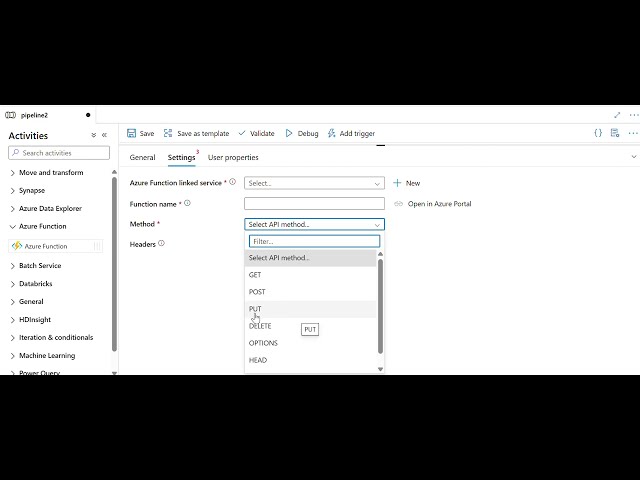Screen dimensions: 640x480
Task: Open the code view braces icon
Action: [598, 133]
